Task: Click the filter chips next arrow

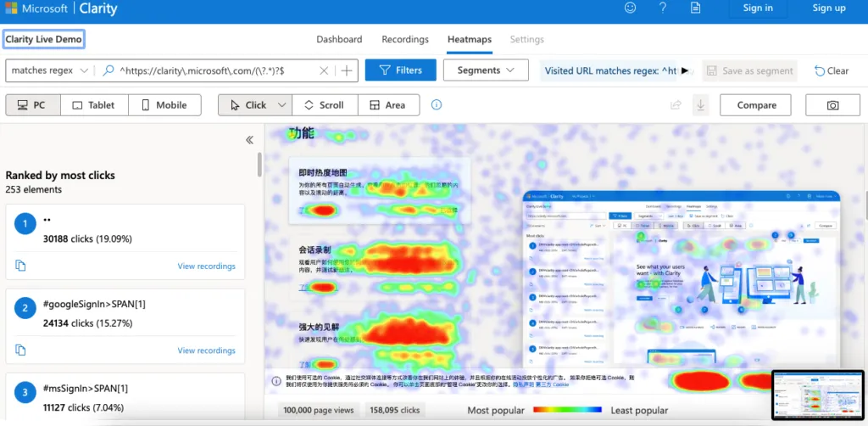Action: pyautogui.click(x=685, y=71)
